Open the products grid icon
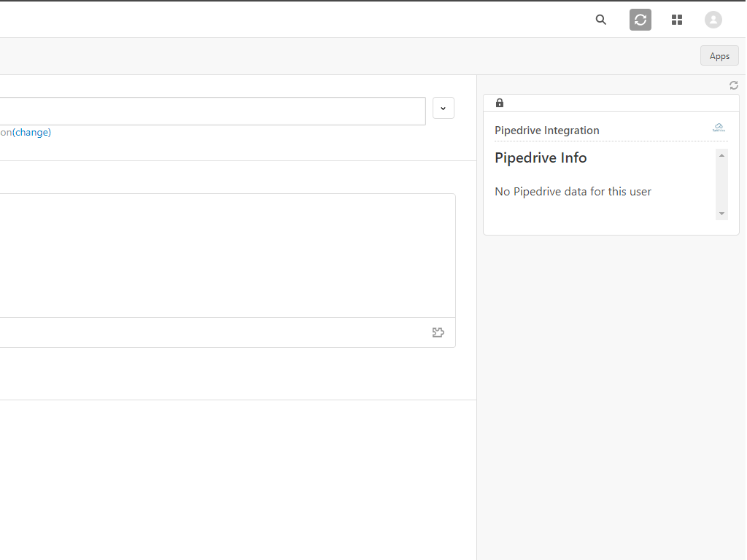The height and width of the screenshot is (560, 747). (677, 20)
